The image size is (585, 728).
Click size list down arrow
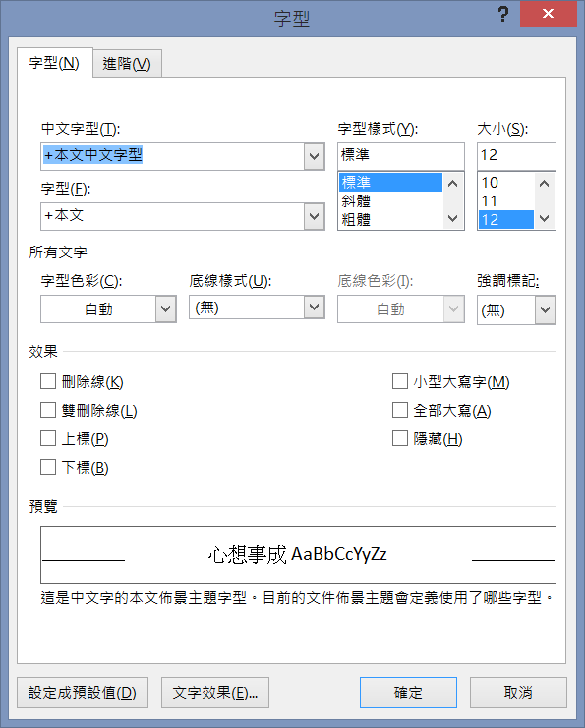point(544,219)
